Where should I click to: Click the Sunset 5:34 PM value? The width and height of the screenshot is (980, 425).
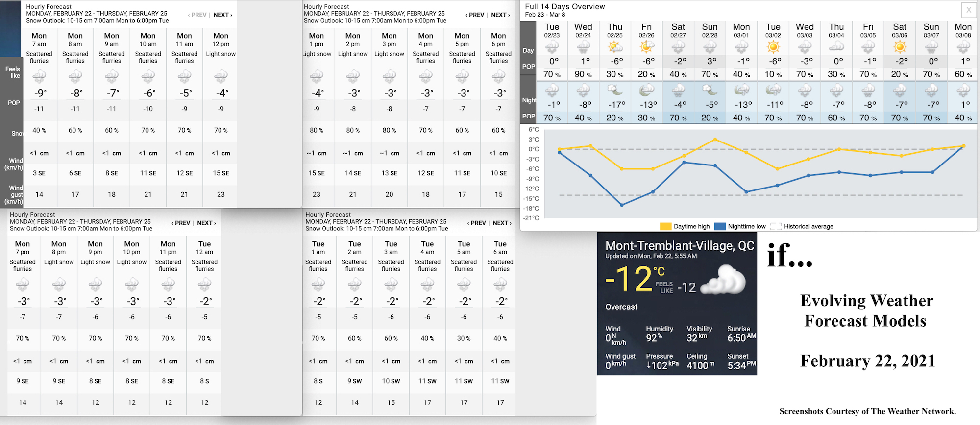741,365
